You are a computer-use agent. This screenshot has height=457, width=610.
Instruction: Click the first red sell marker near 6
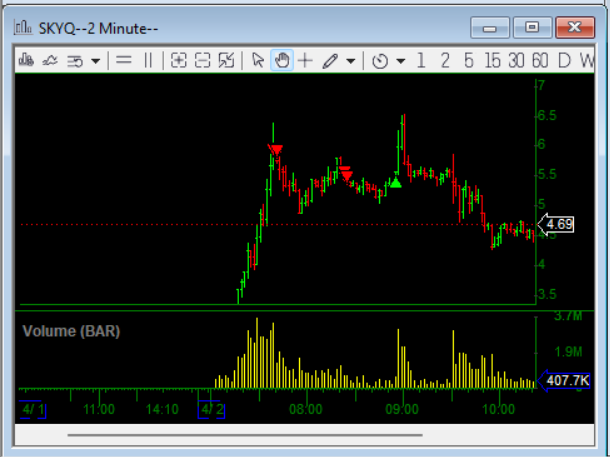tap(276, 150)
